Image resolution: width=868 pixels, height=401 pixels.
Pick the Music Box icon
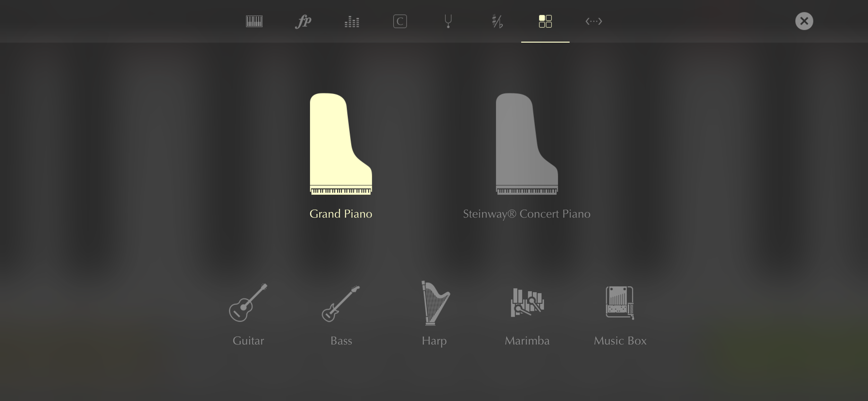pos(620,302)
